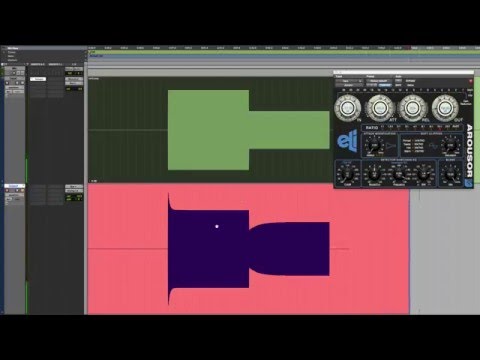
Task: Click the Frequency knob in Detector Sidechain EQ
Action: [x=399, y=174]
